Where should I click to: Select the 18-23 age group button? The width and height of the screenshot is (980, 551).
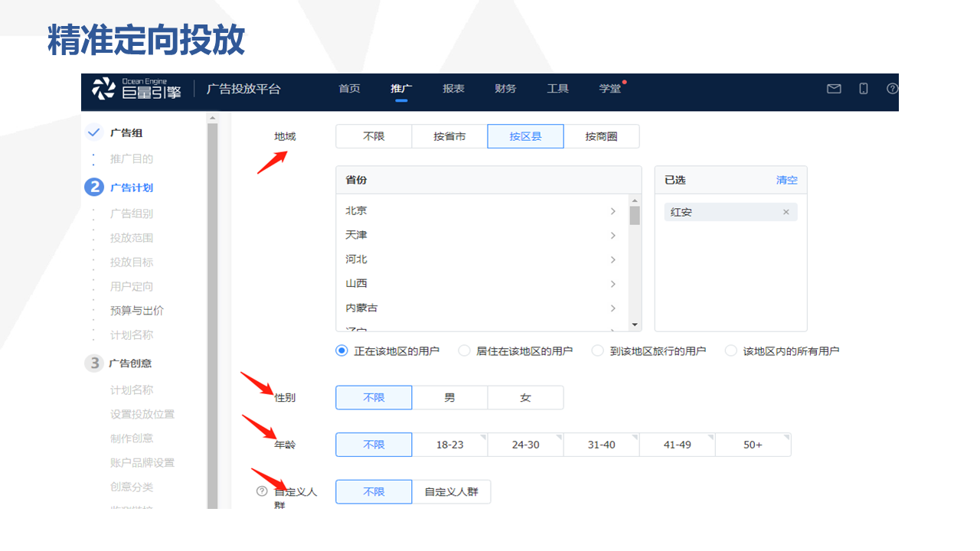point(449,445)
